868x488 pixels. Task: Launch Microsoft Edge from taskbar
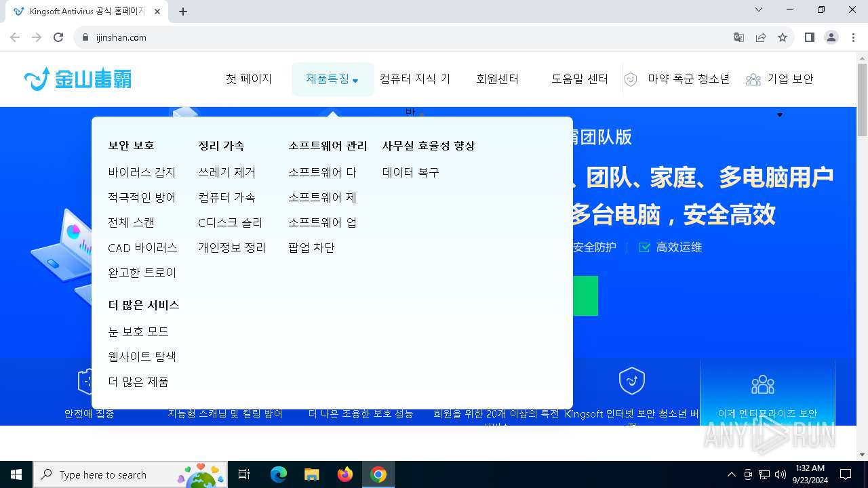[x=279, y=474]
